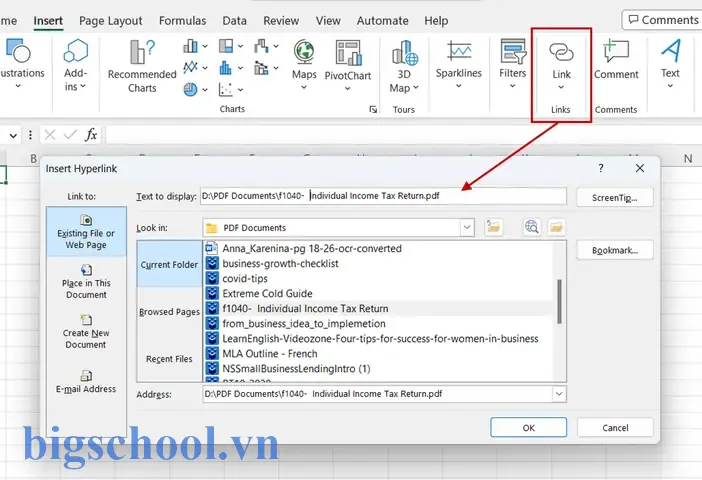Select the Current Folder view

pyautogui.click(x=169, y=264)
